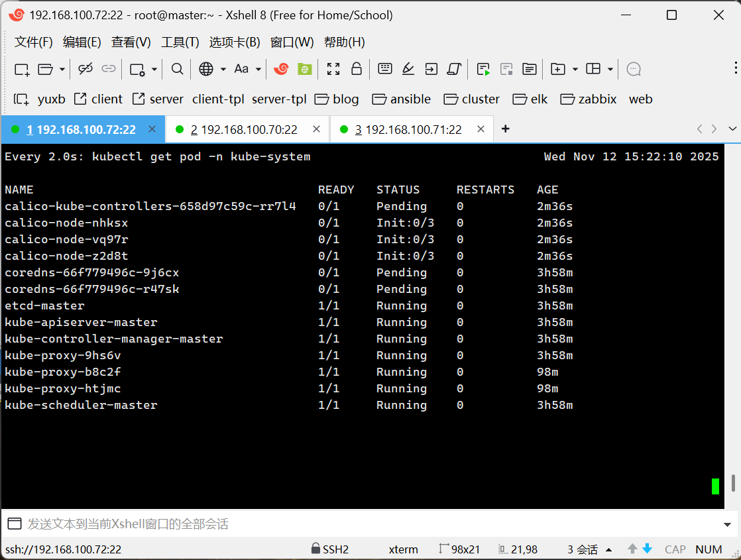Viewport: 741px width, 560px height.
Task: Launch the green Xftp icon
Action: pyautogui.click(x=305, y=70)
